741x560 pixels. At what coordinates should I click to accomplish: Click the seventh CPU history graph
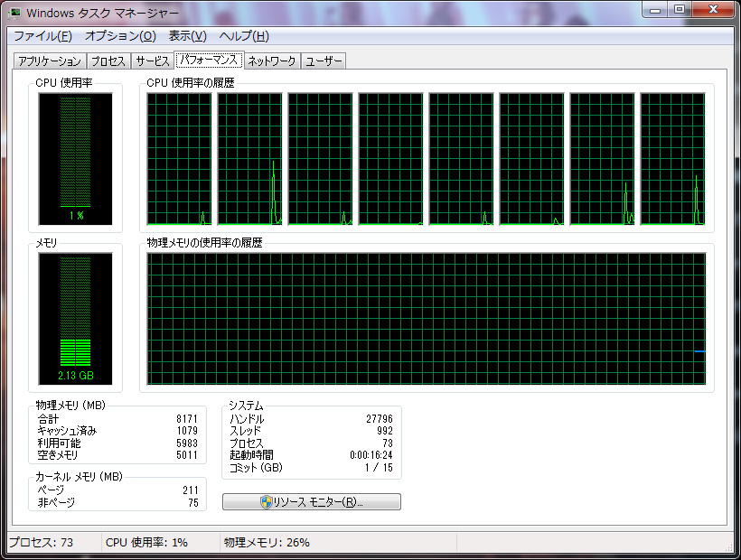[x=602, y=159]
